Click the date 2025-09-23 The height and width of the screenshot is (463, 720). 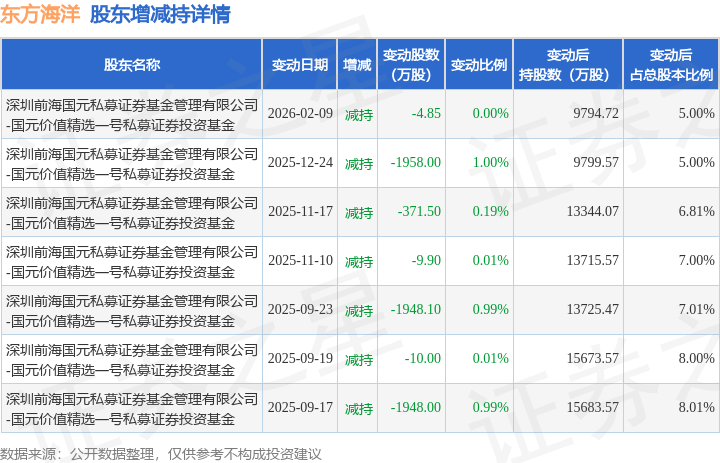(x=300, y=310)
